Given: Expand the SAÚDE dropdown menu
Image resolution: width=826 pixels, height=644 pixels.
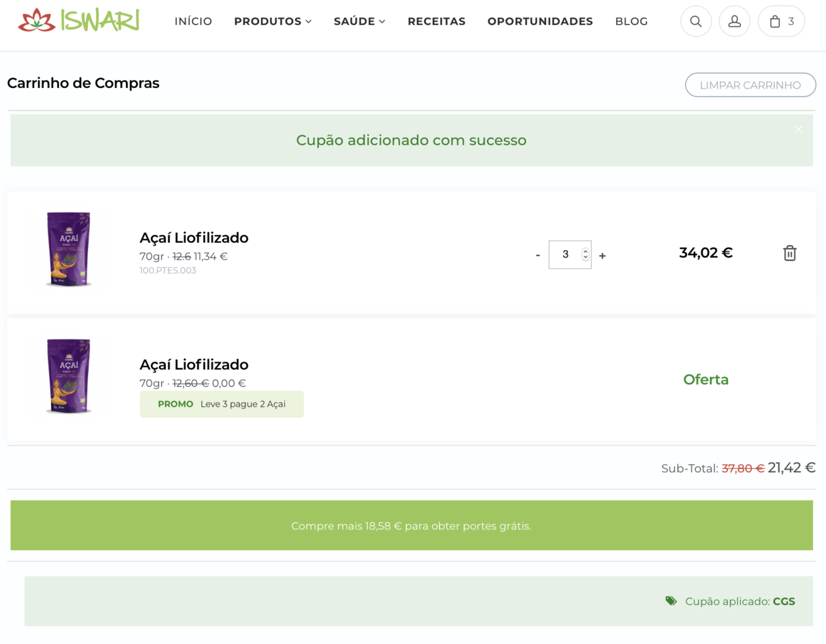Looking at the screenshot, I should click(360, 21).
